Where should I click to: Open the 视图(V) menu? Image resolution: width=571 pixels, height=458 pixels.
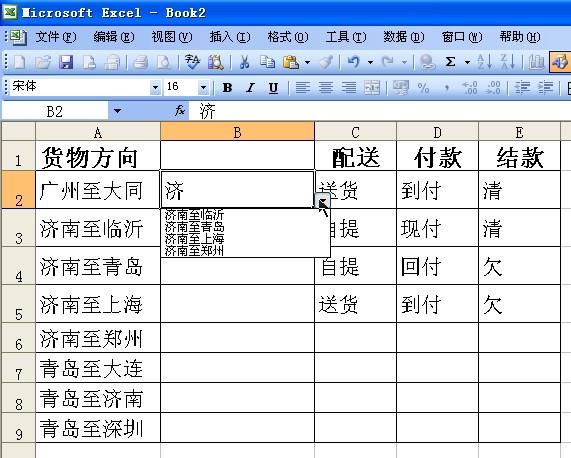click(172, 36)
